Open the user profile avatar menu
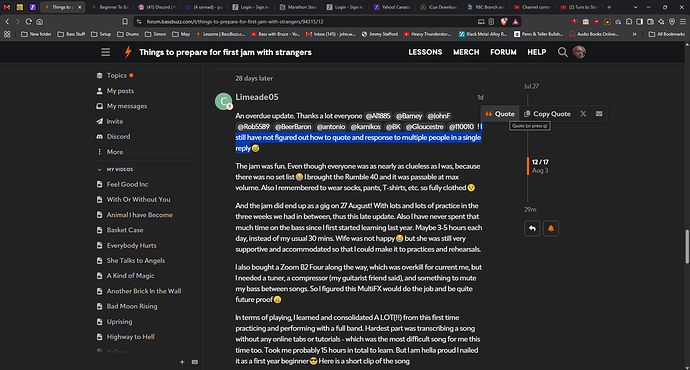The width and height of the screenshot is (690, 370). [579, 52]
